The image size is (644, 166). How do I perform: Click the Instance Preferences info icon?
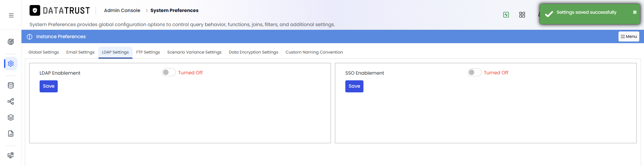(30, 36)
